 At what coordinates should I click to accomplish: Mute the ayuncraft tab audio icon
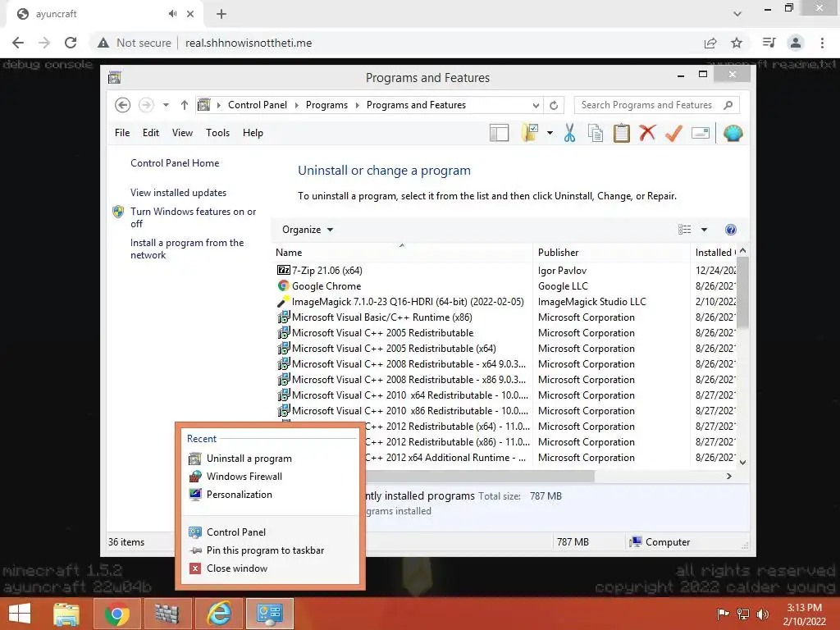[172, 14]
